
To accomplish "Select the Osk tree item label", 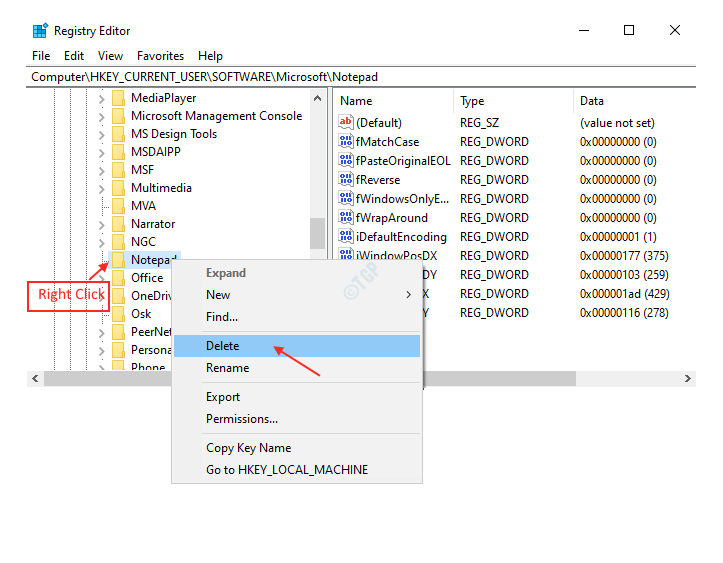I will (x=141, y=314).
